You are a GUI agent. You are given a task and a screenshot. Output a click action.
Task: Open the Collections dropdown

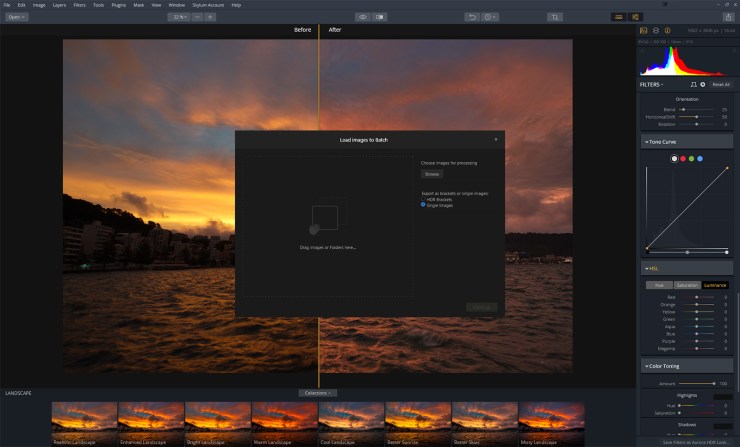(x=318, y=393)
